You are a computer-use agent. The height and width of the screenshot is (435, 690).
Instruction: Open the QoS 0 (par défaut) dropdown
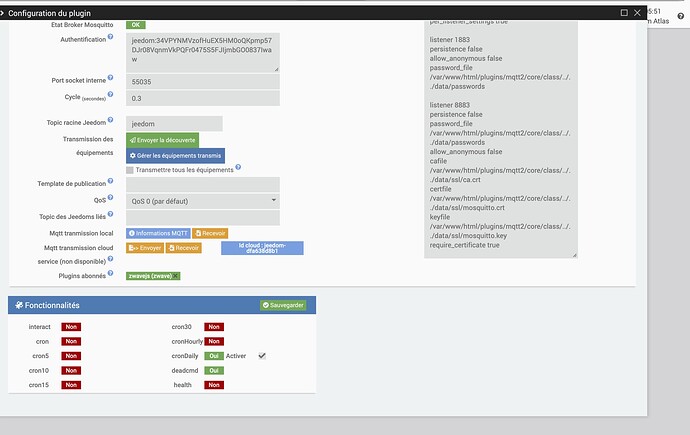click(203, 201)
